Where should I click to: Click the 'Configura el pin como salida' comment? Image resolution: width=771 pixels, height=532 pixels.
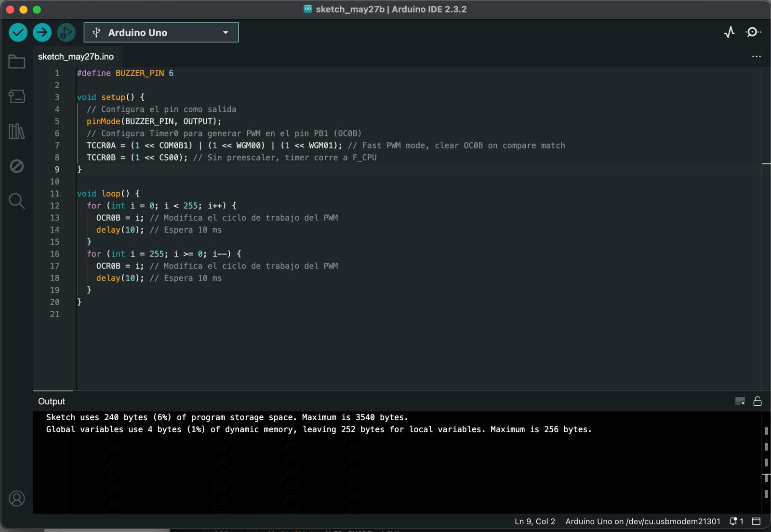coord(161,109)
